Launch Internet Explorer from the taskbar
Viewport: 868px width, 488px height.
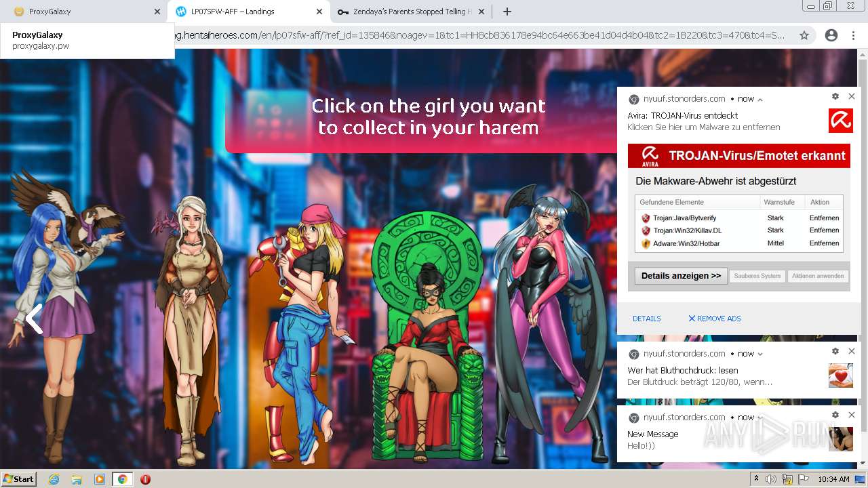pos(54,479)
